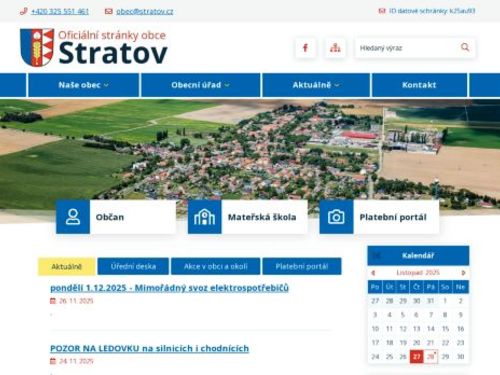Expand the Obecní úřad menu
This screenshot has height=375, width=500.
pyautogui.click(x=200, y=85)
